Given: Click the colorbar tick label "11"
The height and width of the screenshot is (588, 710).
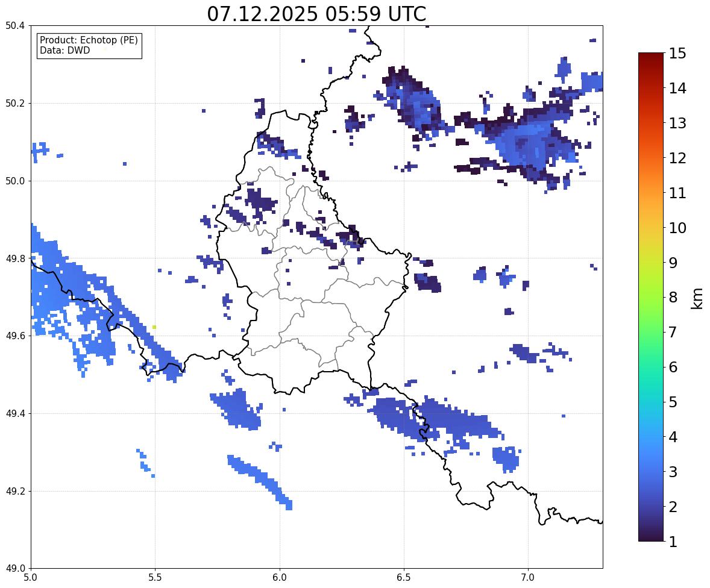Looking at the screenshot, I should [677, 193].
